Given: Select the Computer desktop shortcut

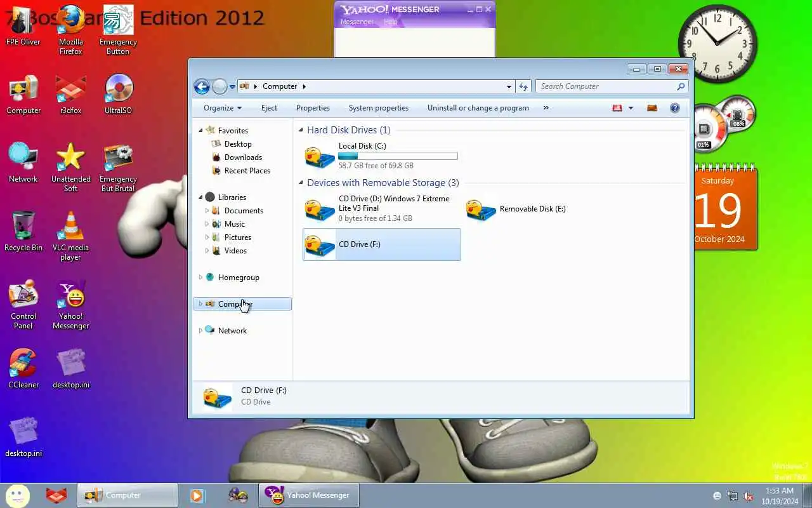Looking at the screenshot, I should [23, 95].
